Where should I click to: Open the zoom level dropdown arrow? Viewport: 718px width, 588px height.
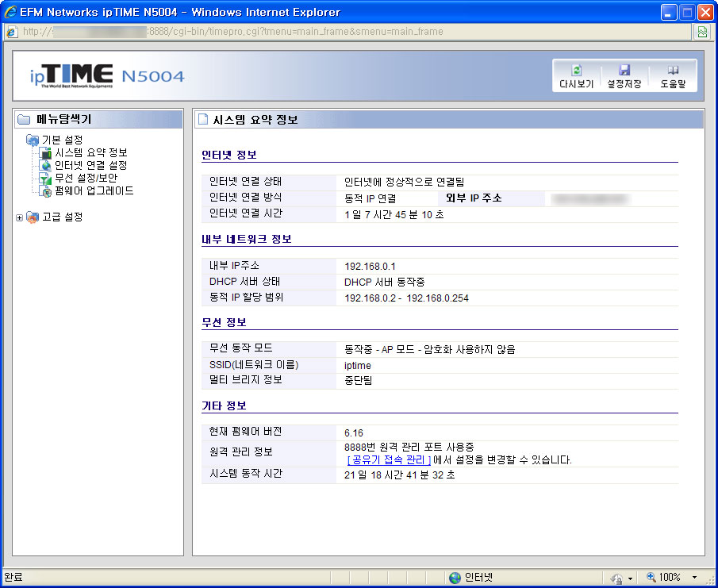(x=695, y=578)
